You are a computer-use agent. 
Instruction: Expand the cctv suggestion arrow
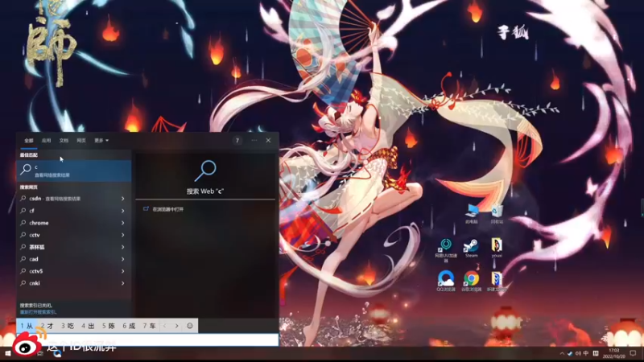(x=123, y=235)
